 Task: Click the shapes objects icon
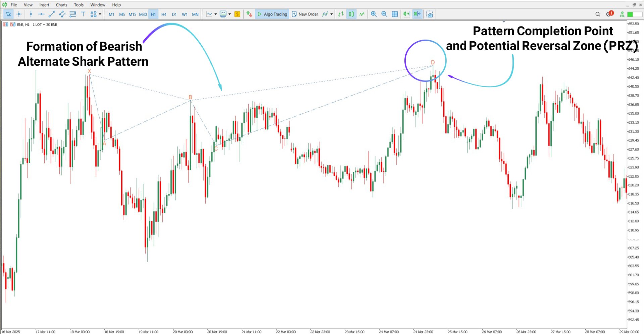(93, 14)
